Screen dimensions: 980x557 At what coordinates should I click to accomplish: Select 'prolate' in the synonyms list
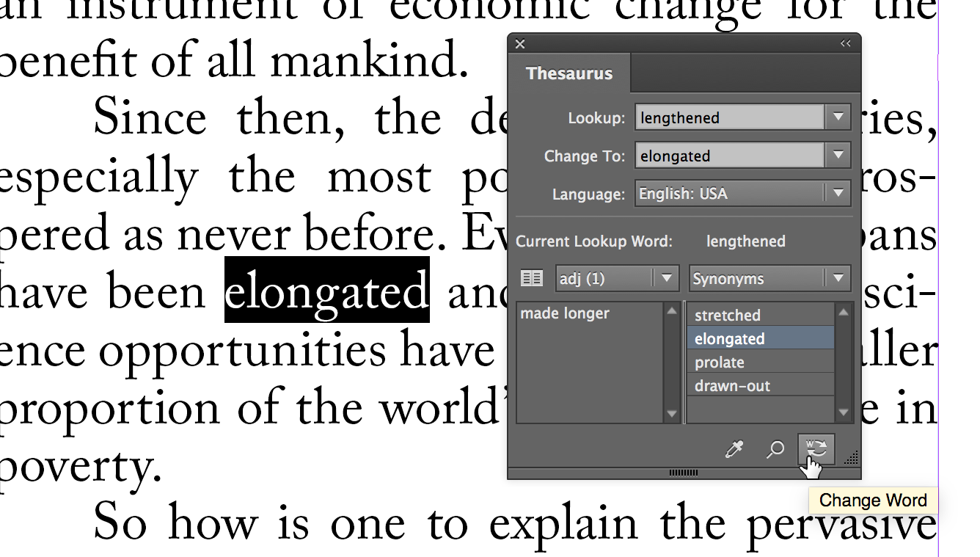coord(720,362)
